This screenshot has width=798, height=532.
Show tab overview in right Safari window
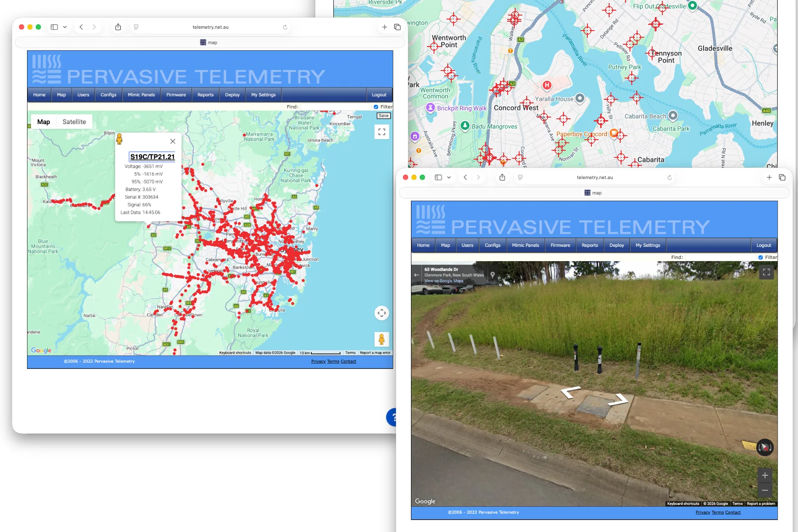pos(782,177)
